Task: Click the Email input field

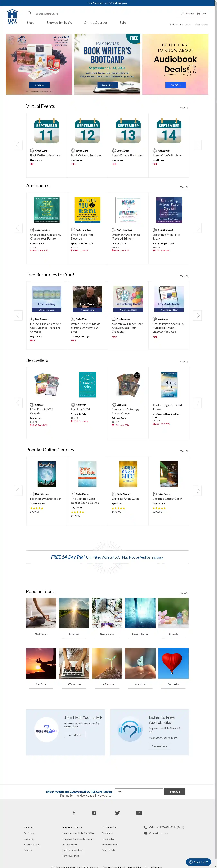Action: tap(139, 792)
